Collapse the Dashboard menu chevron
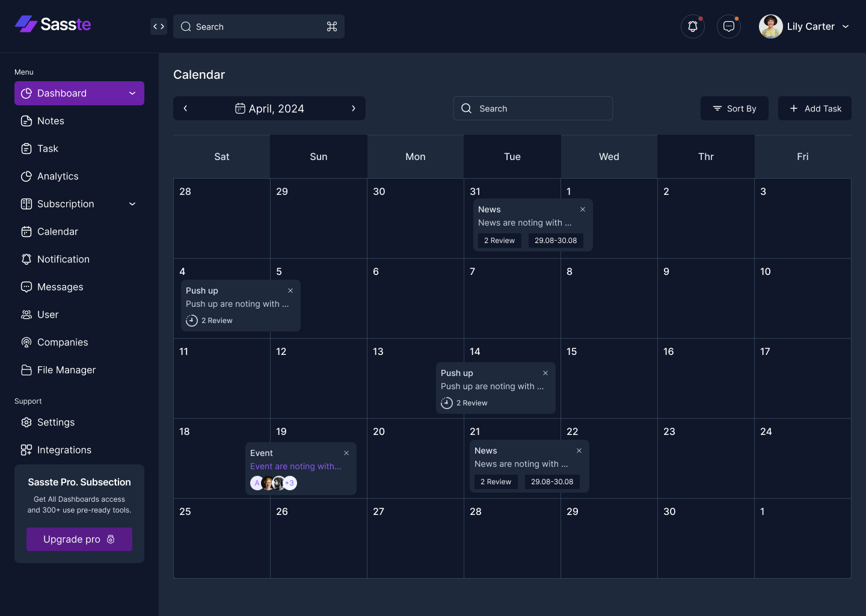866x616 pixels. 132,93
